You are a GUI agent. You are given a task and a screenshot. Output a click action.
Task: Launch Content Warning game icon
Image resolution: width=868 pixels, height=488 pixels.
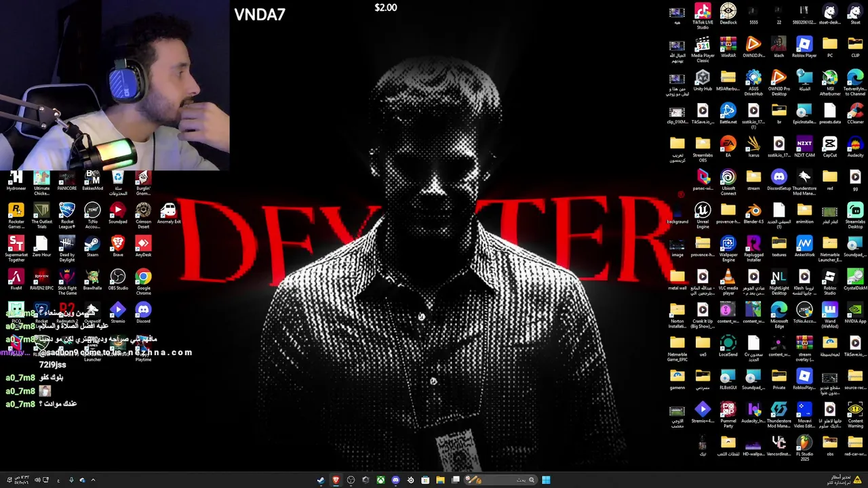click(x=855, y=415)
